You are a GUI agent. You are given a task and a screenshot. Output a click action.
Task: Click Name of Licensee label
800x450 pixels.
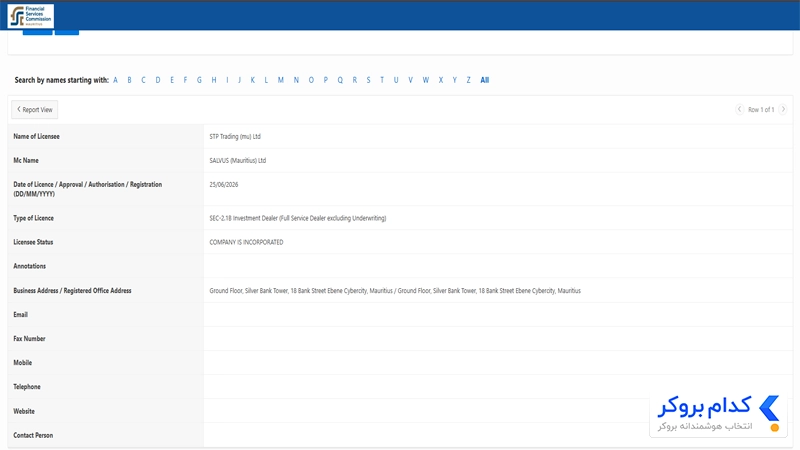click(x=37, y=136)
